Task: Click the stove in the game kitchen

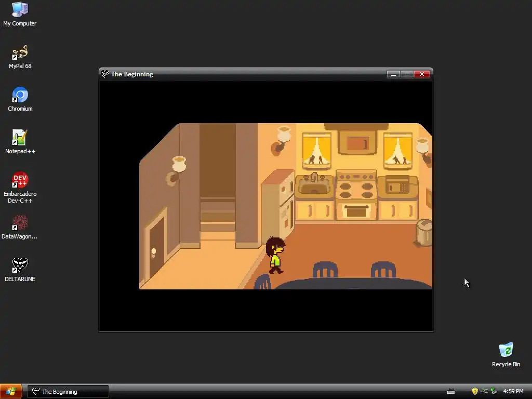Action: (x=356, y=195)
